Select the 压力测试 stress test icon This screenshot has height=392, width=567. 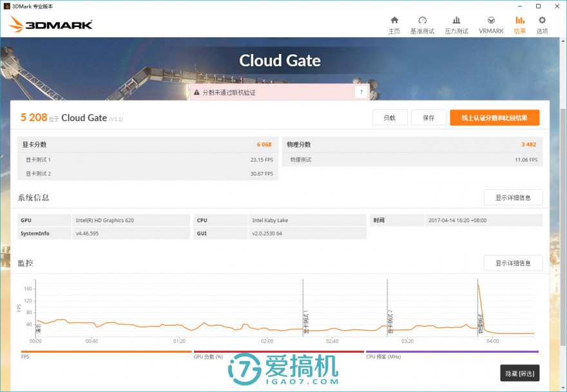[x=457, y=20]
